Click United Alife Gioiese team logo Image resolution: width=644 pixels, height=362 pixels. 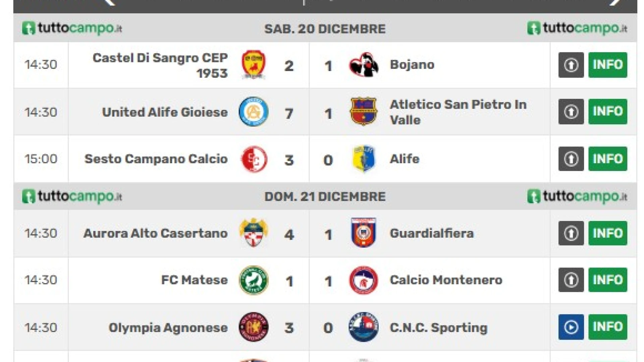point(254,112)
